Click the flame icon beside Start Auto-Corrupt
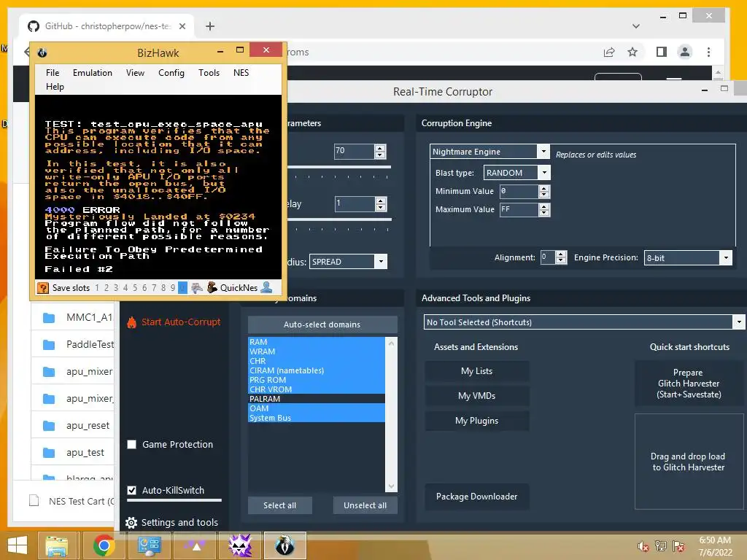This screenshot has width=747, height=560. [131, 322]
